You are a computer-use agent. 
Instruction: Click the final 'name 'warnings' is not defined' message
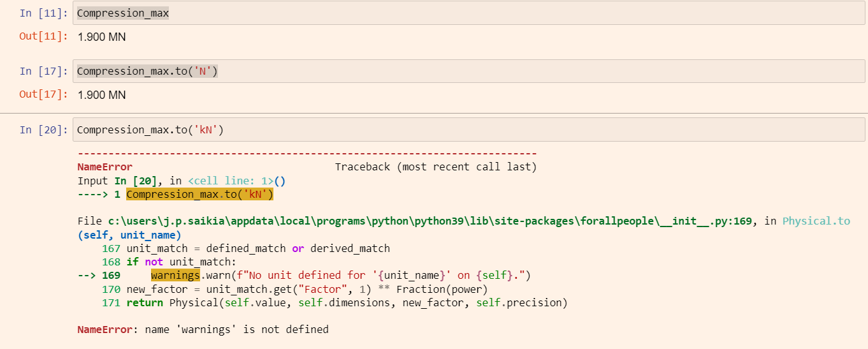237,330
